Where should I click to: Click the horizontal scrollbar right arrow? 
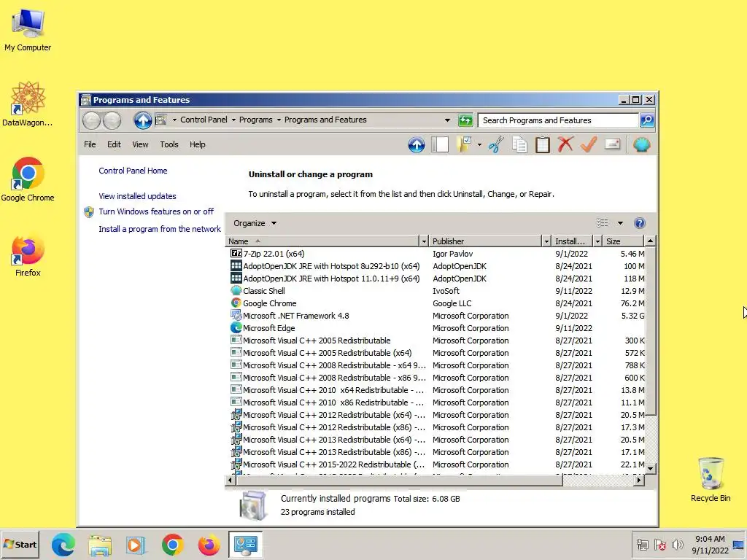(x=639, y=481)
